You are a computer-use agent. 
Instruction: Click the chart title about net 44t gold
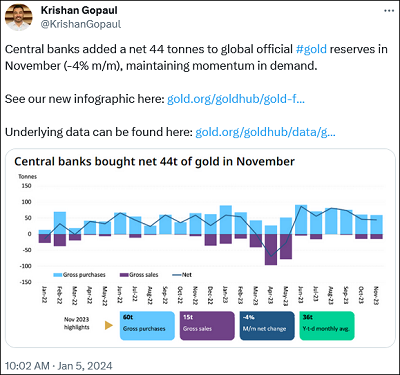154,162
